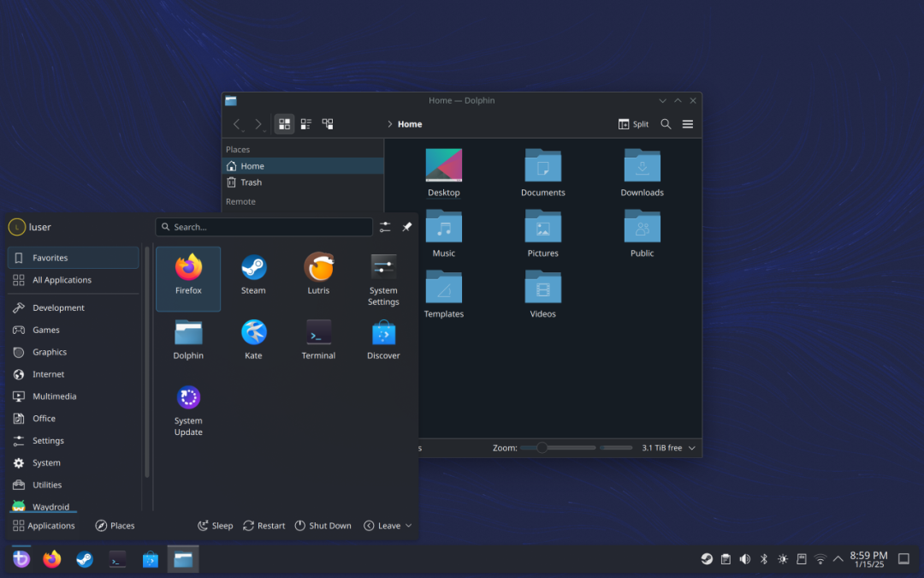Open Dolphin's hamburger menu
Viewport: 924px width, 578px height.
coord(688,124)
